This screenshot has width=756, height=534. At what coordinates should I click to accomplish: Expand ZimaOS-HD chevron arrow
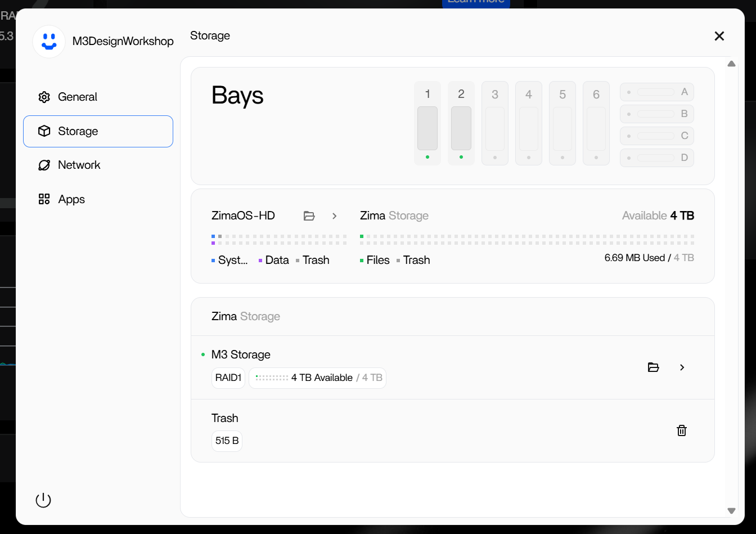335,216
